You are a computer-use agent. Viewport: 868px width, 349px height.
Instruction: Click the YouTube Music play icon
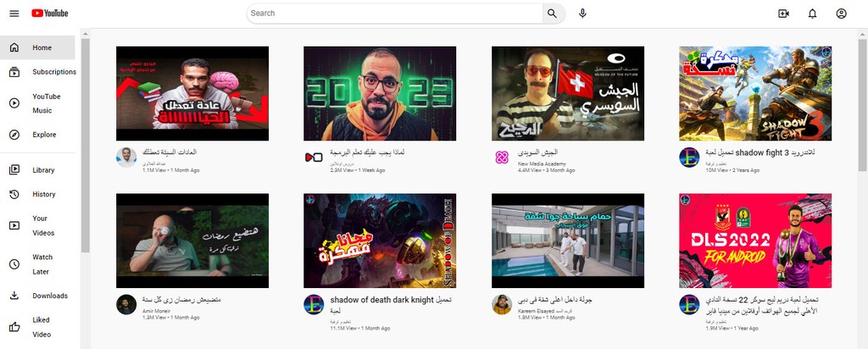(14, 102)
